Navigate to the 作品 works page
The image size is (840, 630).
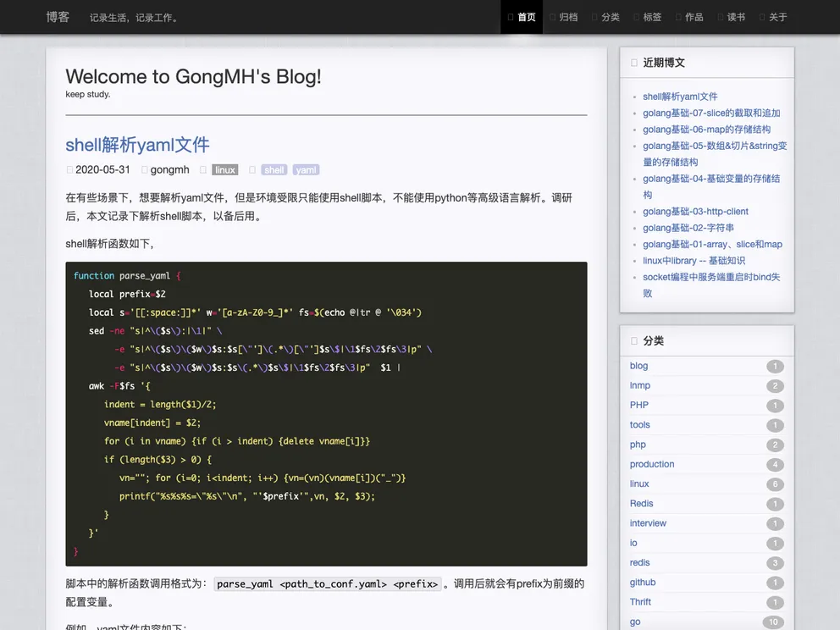tap(690, 17)
